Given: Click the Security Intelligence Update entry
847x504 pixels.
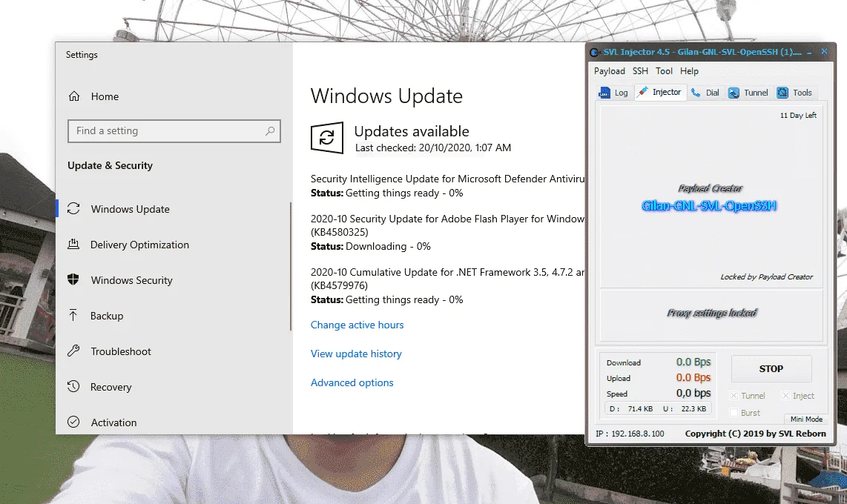Looking at the screenshot, I should (447, 179).
